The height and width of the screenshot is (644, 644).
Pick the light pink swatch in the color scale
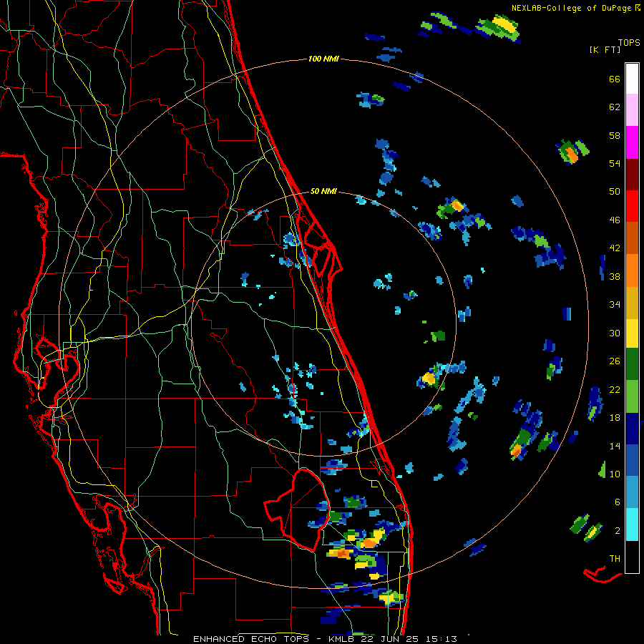[632, 109]
